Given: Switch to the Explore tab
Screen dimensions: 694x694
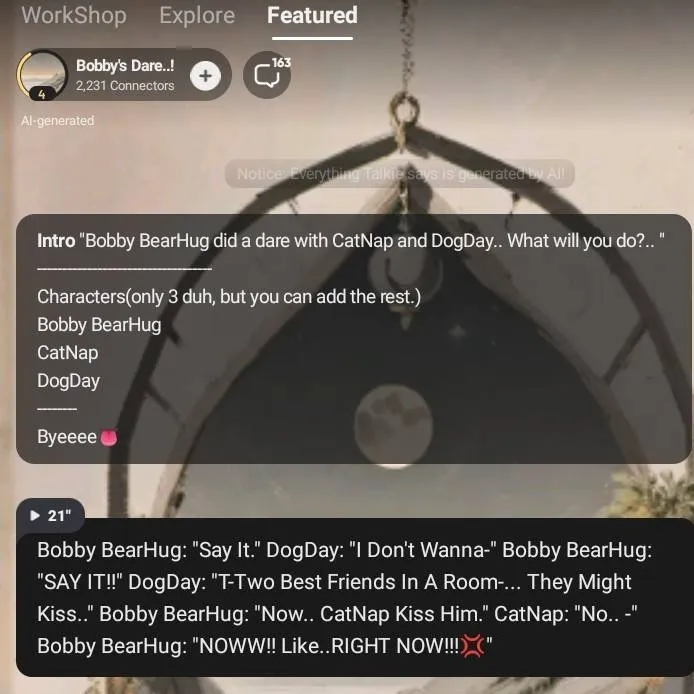Looking at the screenshot, I should tap(197, 15).
